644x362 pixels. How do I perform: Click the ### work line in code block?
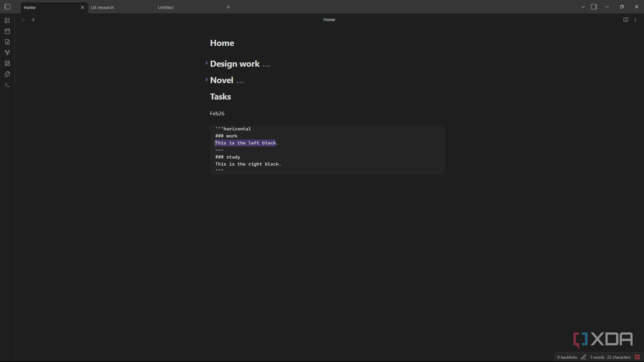226,136
